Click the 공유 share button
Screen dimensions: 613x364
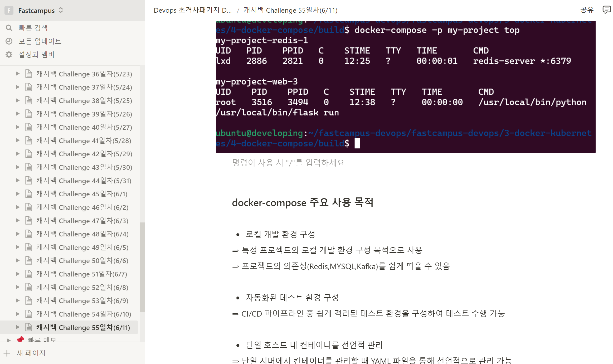pyautogui.click(x=587, y=10)
